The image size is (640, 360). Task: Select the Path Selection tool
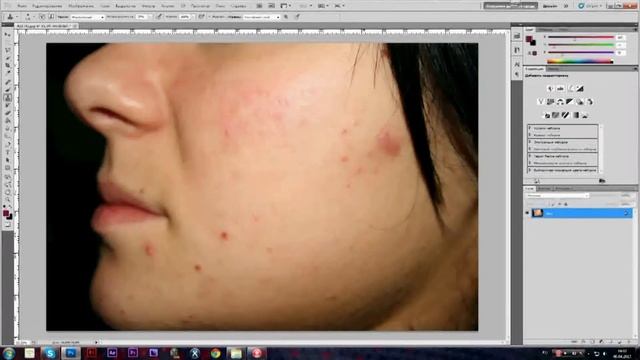click(x=7, y=160)
